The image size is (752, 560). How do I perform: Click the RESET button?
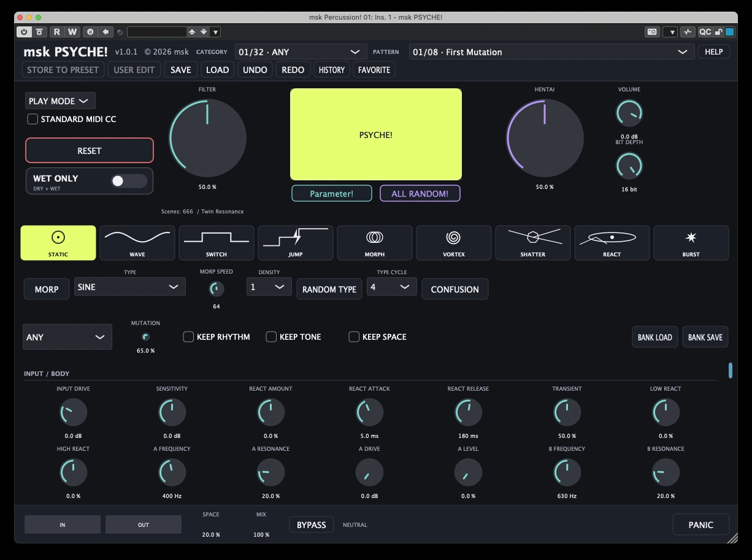[90, 150]
